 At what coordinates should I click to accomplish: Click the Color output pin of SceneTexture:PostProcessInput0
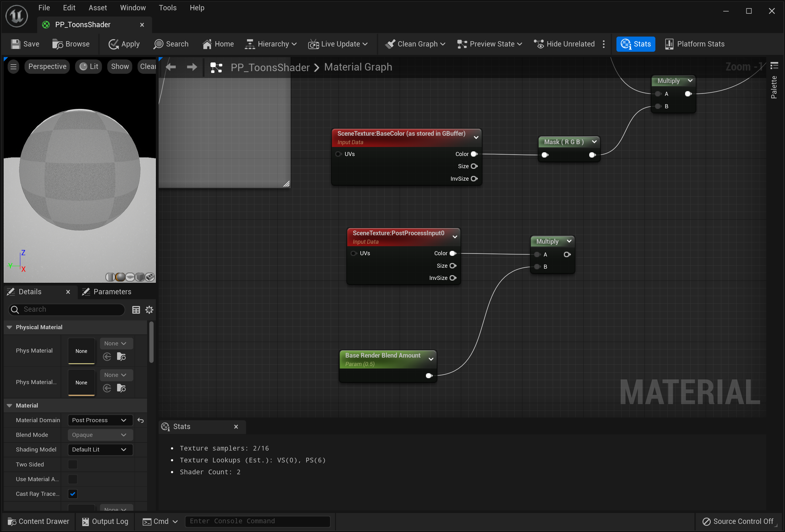coord(453,253)
